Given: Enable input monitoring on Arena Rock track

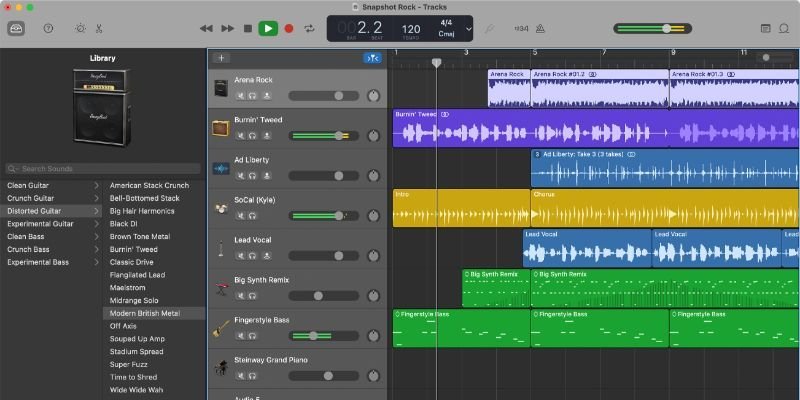Looking at the screenshot, I should [x=266, y=96].
